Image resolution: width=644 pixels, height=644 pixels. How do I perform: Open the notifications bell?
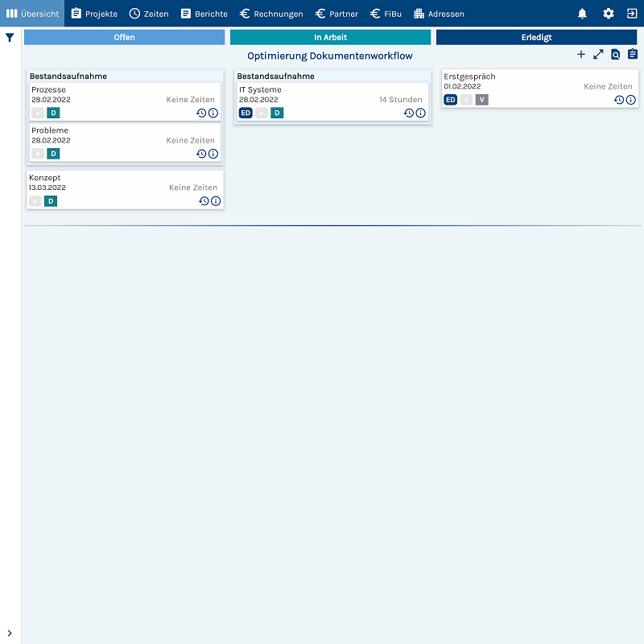[582, 14]
